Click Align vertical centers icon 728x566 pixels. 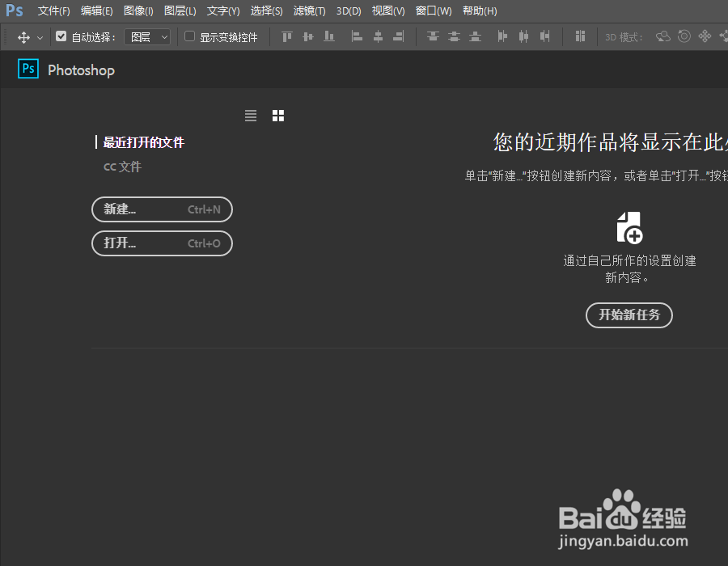click(308, 36)
